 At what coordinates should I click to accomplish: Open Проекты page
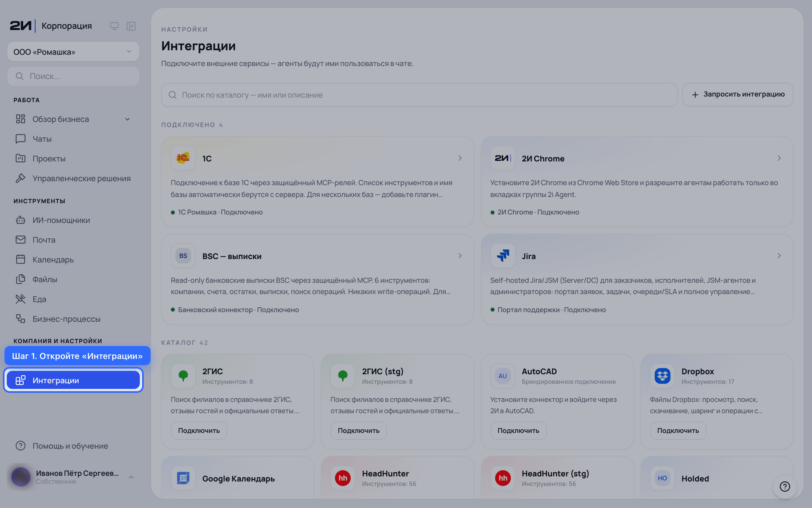(73, 159)
